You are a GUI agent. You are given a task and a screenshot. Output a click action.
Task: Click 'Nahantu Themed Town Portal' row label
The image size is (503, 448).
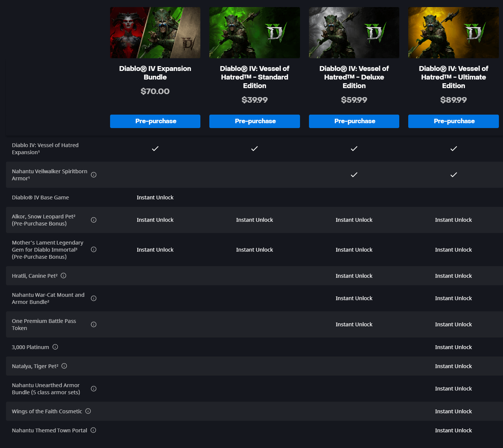tap(50, 430)
